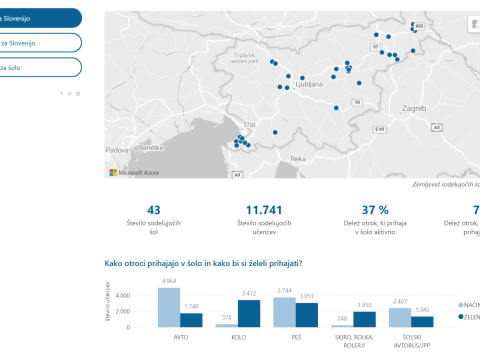The image size is (480, 360).
Task: Click the dark PEŠ bar labeled 3.051
Action: coord(307,315)
